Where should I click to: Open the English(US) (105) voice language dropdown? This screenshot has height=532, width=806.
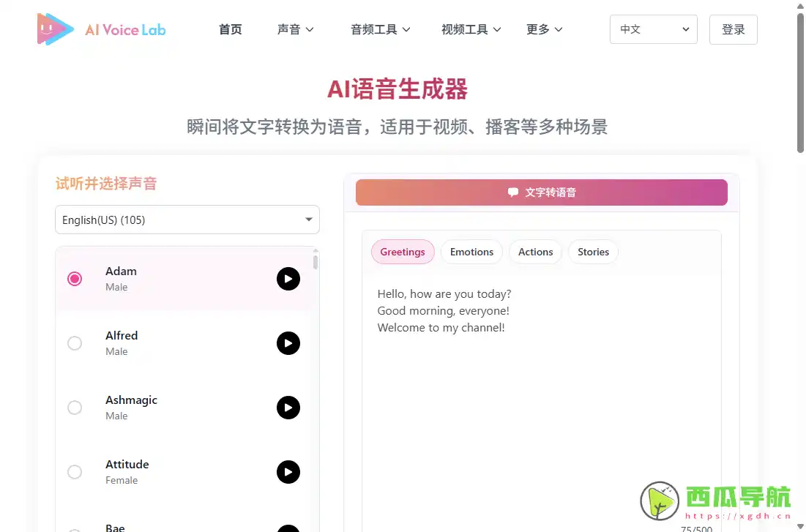click(x=187, y=220)
